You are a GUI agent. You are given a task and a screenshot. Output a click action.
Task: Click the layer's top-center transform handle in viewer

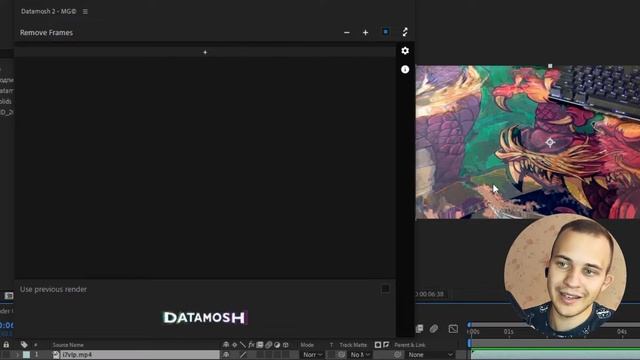(550, 66)
